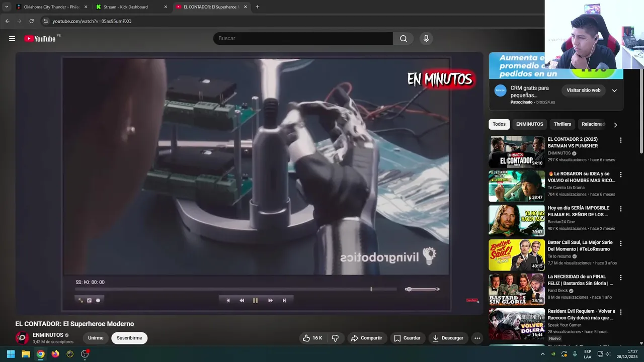Select the Relacionados filter chip
This screenshot has height=362, width=644.
pyautogui.click(x=593, y=124)
